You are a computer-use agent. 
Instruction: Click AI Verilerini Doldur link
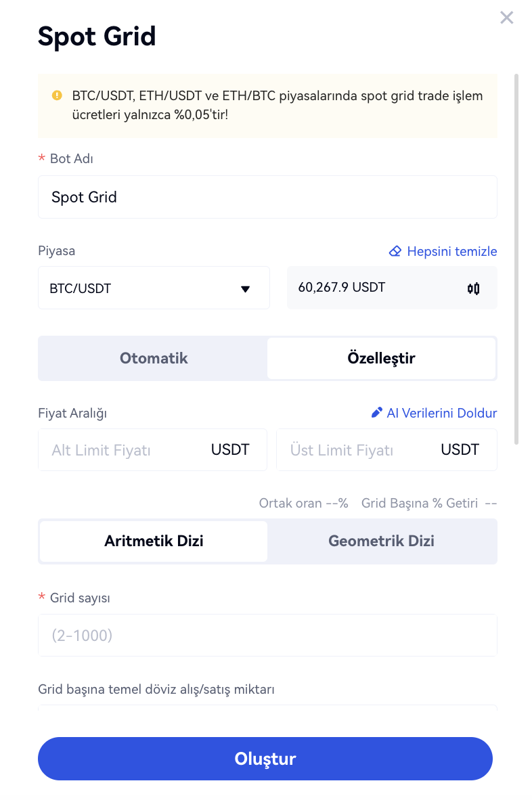pos(441,413)
